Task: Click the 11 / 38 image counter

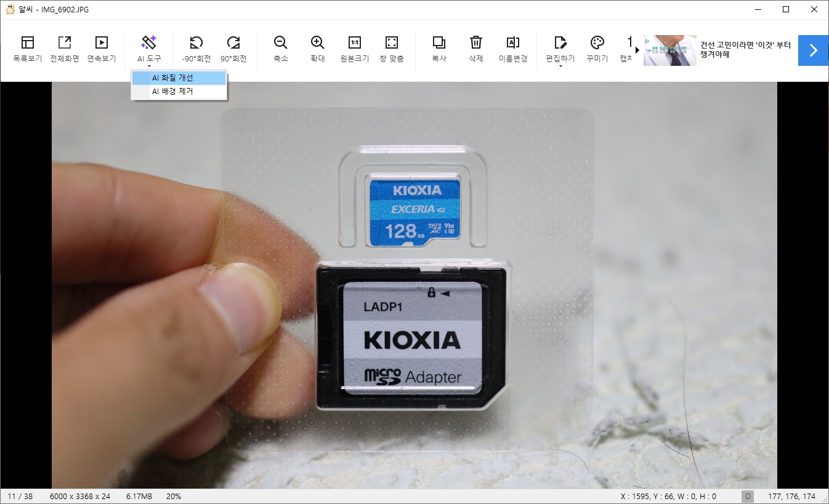Action: coord(20,496)
